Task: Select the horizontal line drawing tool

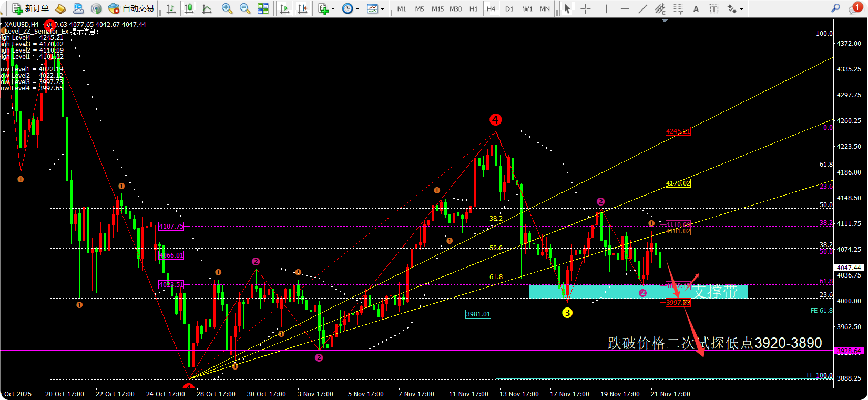Action: tap(625, 8)
